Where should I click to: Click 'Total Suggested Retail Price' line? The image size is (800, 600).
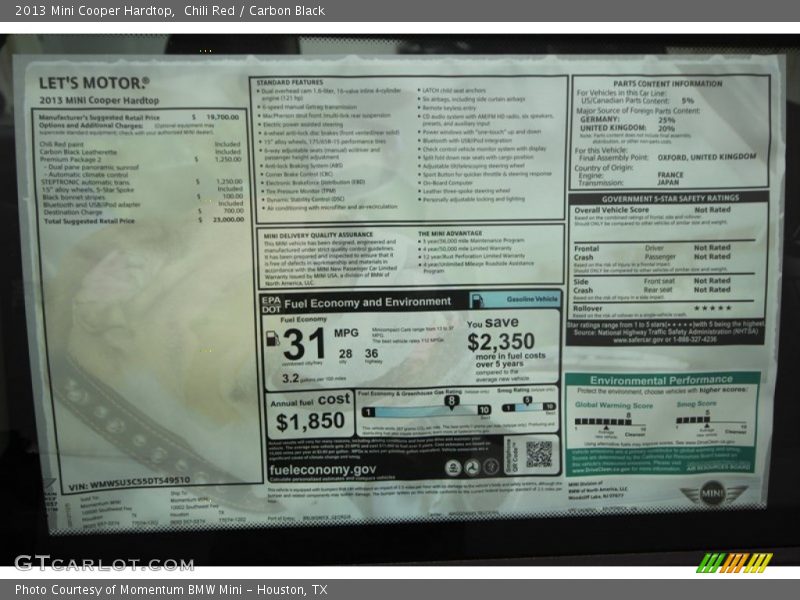pyautogui.click(x=144, y=220)
